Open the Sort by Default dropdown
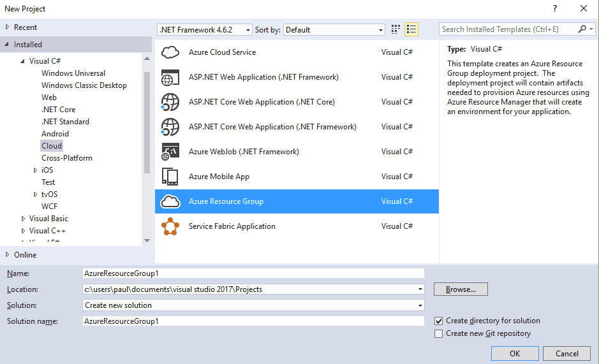The width and height of the screenshot is (599, 364). tap(334, 30)
